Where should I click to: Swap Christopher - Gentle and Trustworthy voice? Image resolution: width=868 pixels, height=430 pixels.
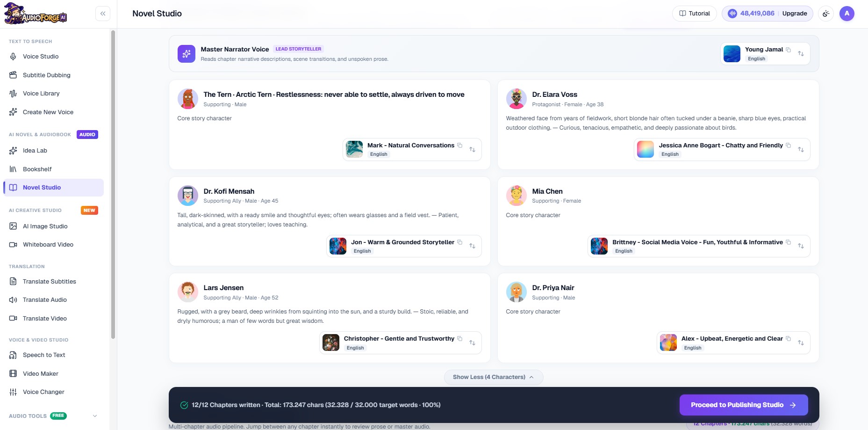(472, 343)
